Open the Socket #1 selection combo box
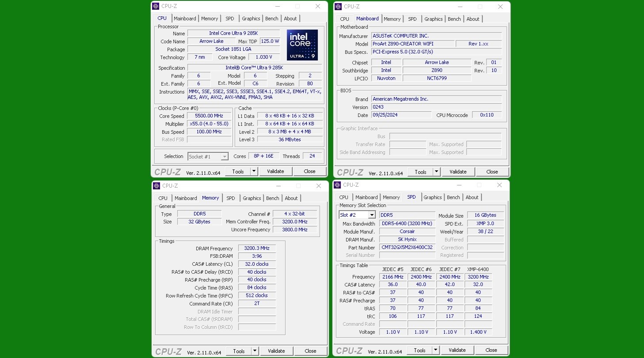 208,156
